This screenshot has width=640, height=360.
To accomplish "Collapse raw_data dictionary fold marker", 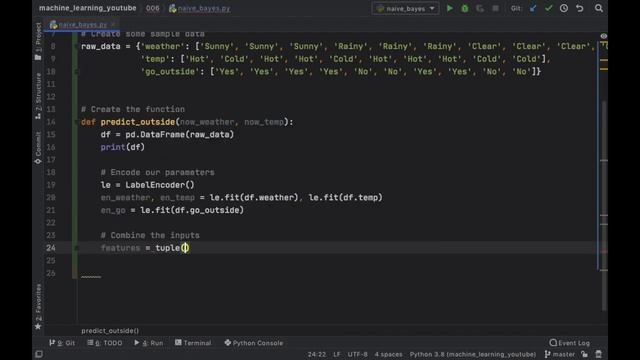I will coord(76,47).
